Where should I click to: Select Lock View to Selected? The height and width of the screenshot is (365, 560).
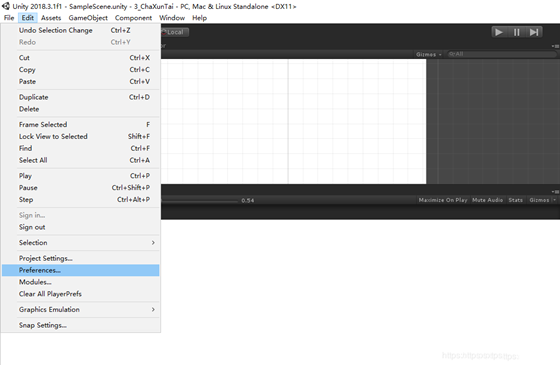[x=80, y=136]
